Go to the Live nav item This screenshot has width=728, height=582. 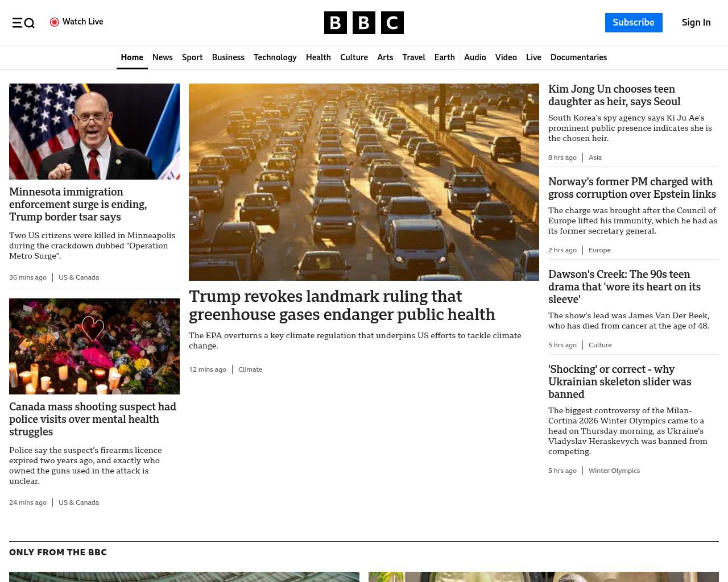click(533, 57)
